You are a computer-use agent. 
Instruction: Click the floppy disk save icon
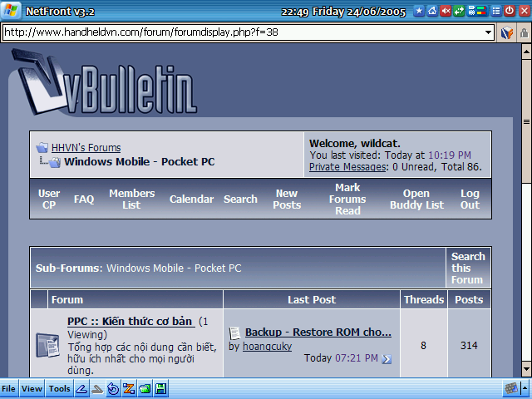point(160,388)
